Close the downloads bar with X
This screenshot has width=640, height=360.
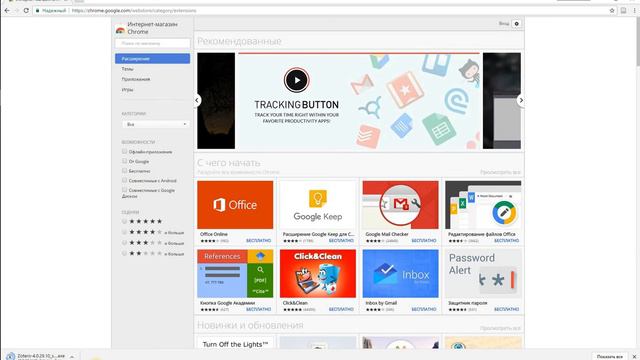[x=635, y=356]
